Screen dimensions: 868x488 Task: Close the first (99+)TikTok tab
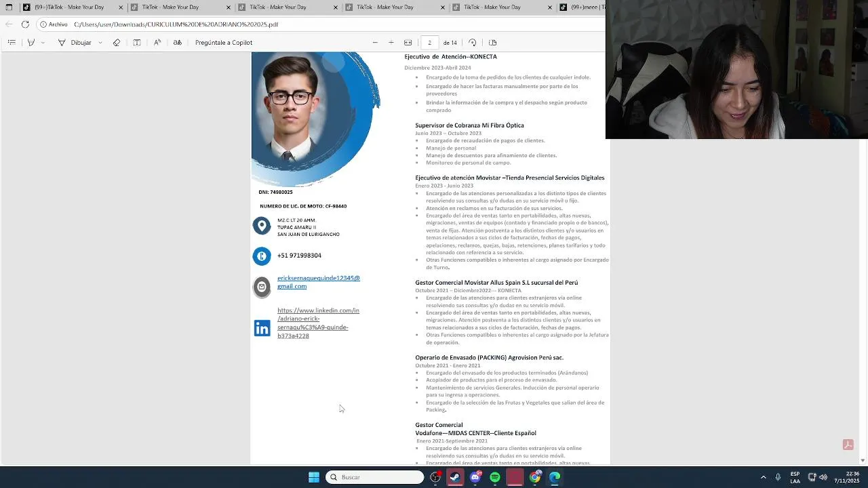point(121,7)
